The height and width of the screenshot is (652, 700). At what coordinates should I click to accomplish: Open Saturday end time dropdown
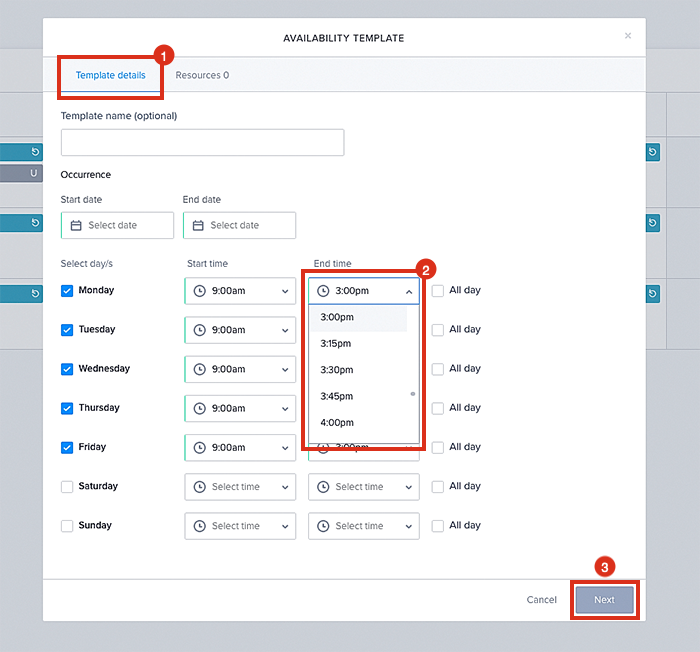[x=364, y=487]
